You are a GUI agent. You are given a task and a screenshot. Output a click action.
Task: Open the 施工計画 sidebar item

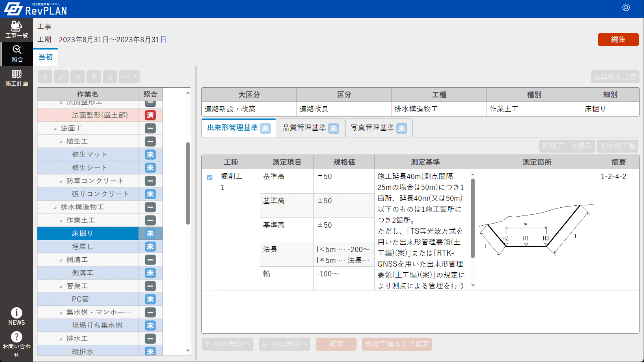coord(16,78)
